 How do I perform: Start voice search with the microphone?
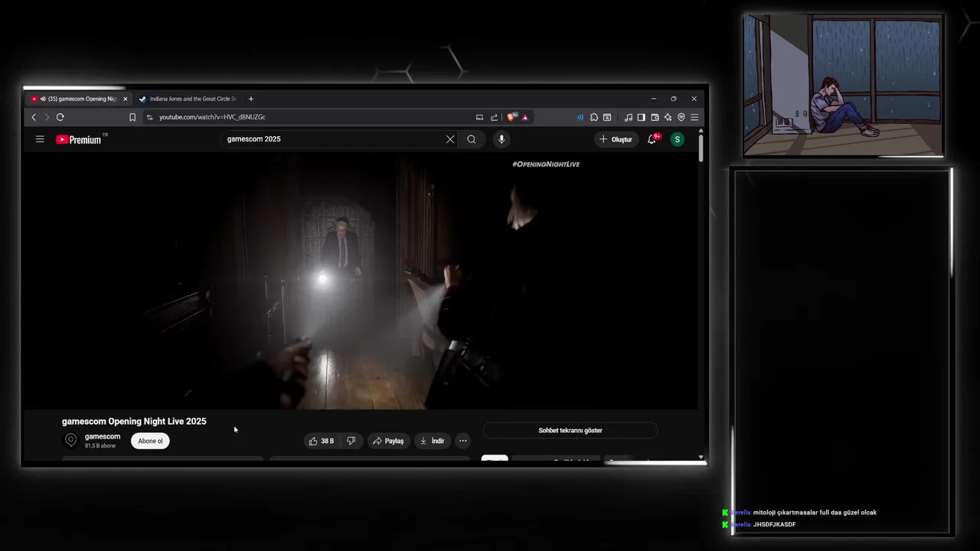click(x=501, y=139)
